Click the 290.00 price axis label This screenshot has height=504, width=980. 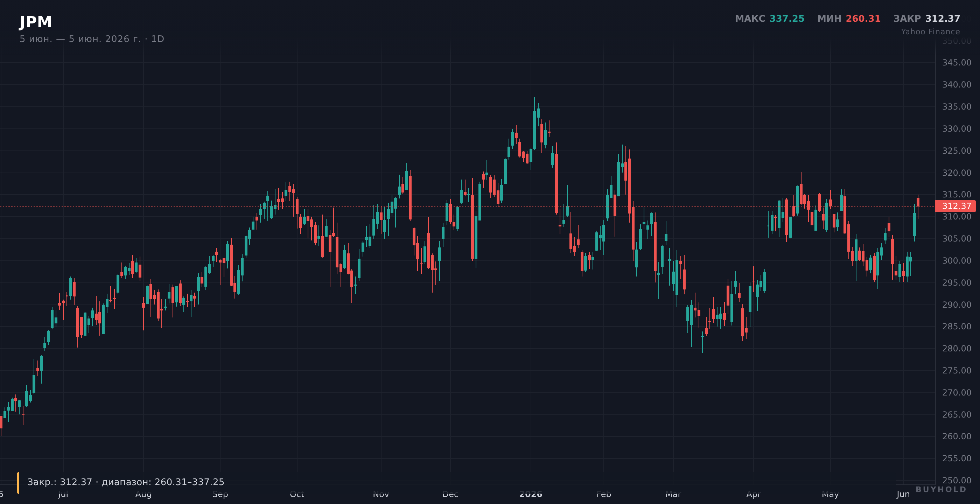point(957,305)
